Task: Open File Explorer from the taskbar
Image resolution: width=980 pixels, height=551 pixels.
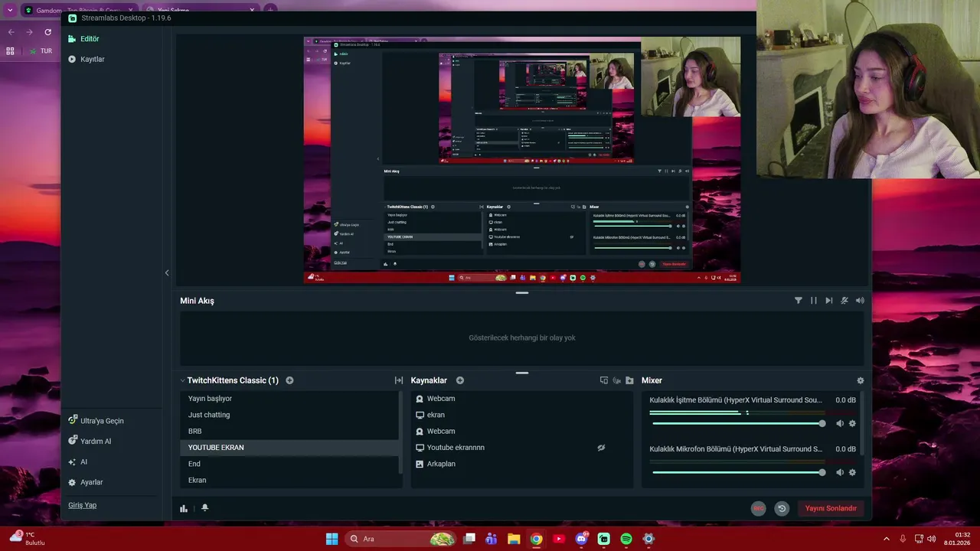Action: point(514,539)
